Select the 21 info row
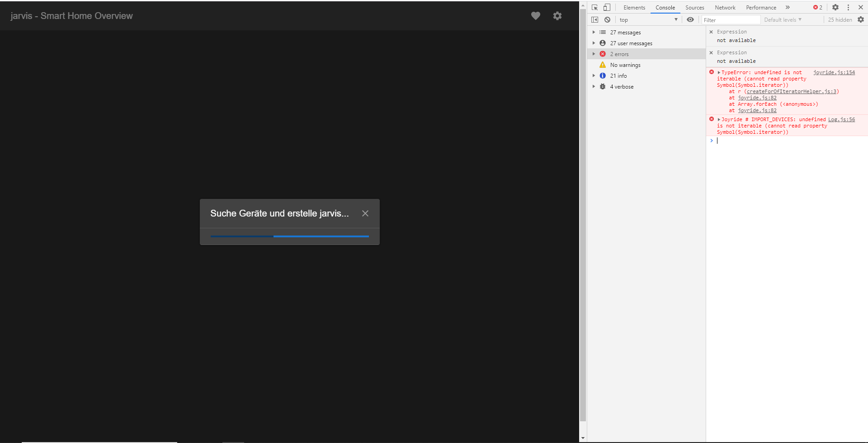The width and height of the screenshot is (868, 443). pos(646,76)
